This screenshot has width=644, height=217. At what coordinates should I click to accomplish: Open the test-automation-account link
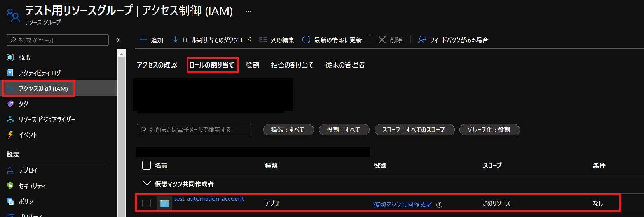tap(209, 199)
